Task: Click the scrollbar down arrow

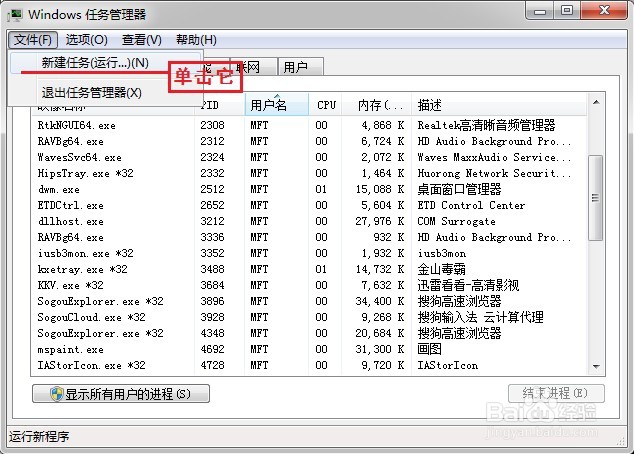Action: point(596,366)
